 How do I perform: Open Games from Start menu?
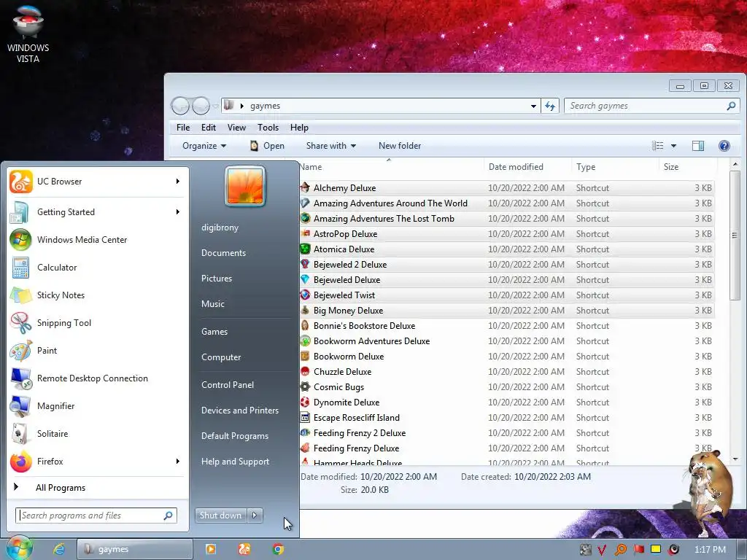point(214,332)
